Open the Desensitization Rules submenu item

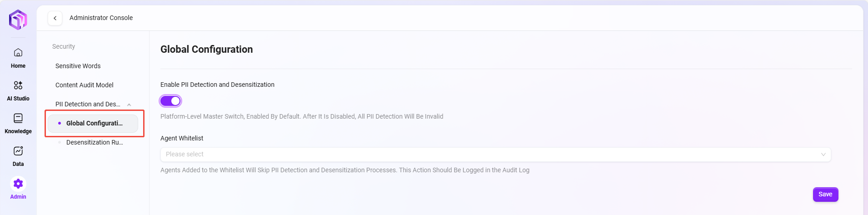95,142
